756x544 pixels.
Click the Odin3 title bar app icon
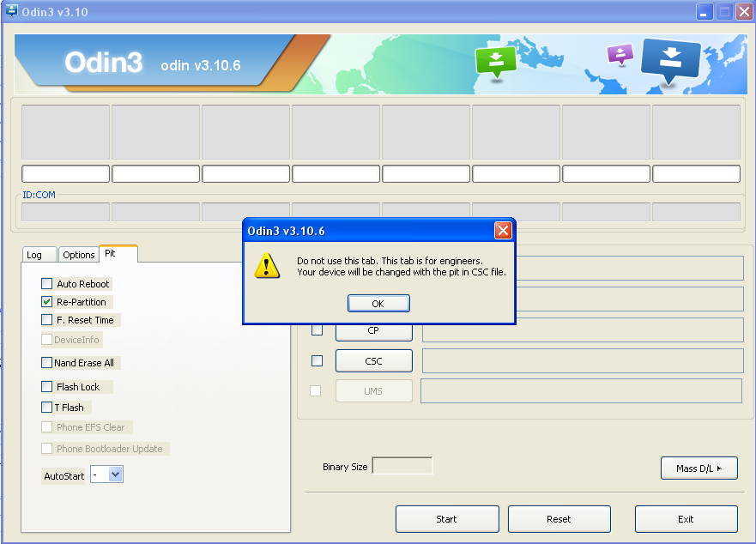click(11, 10)
